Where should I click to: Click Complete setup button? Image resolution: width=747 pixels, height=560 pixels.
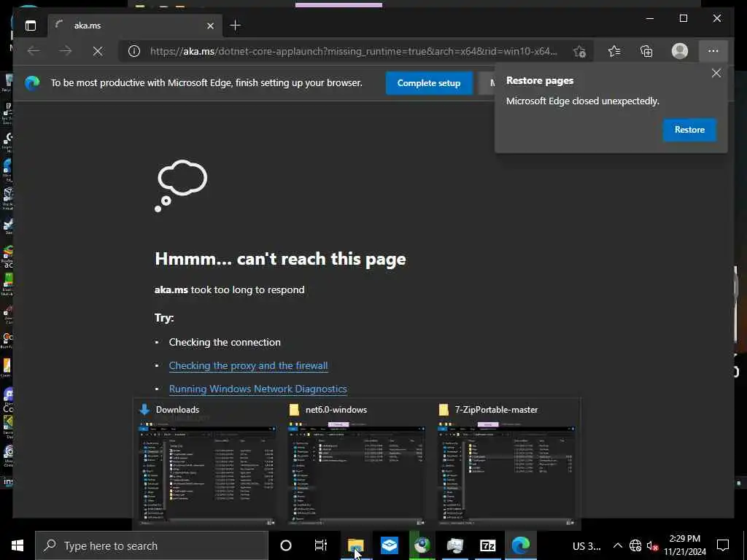tap(429, 83)
